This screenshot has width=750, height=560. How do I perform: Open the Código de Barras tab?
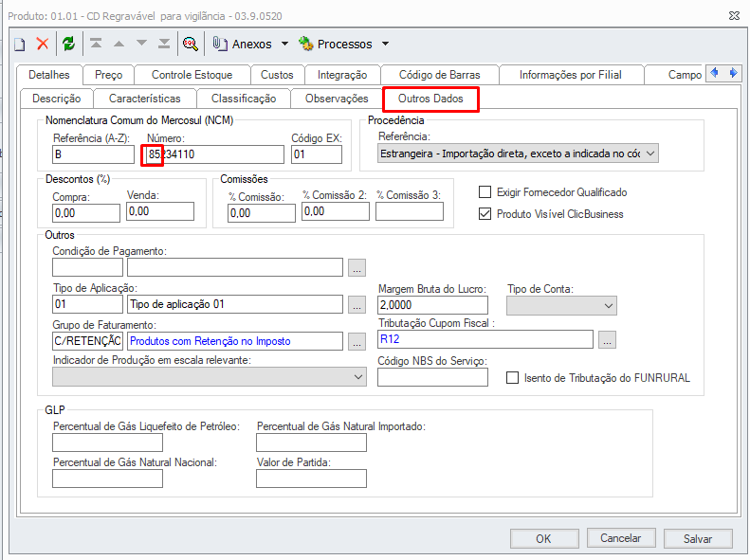(440, 75)
